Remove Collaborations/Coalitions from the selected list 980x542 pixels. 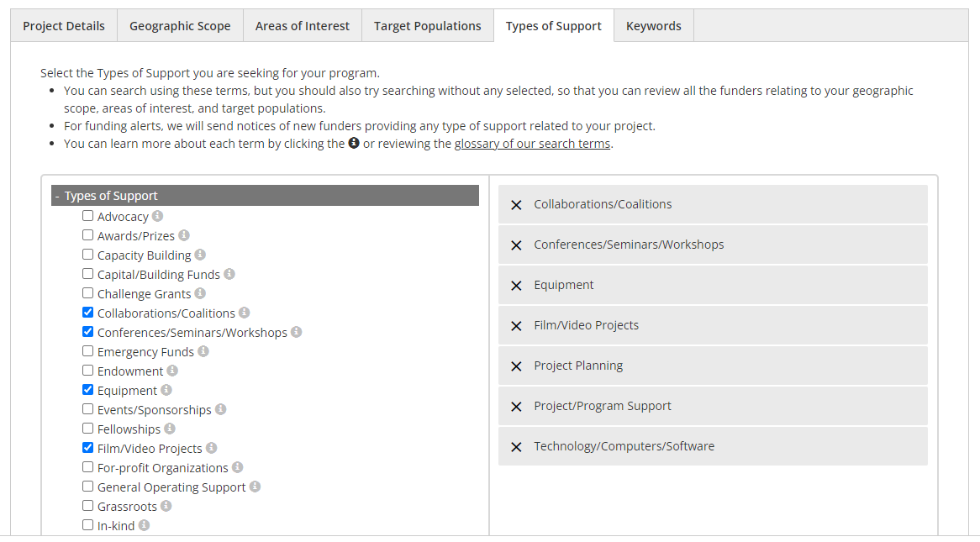516,205
